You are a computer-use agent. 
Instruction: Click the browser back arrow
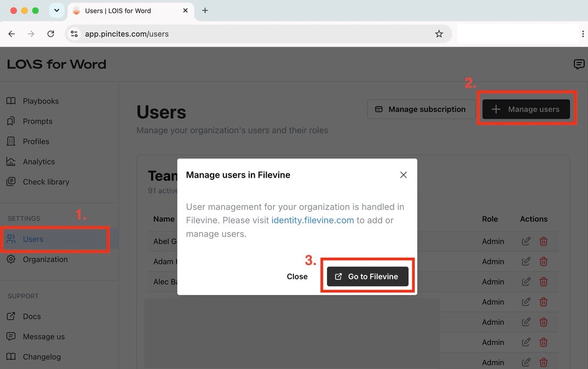12,34
